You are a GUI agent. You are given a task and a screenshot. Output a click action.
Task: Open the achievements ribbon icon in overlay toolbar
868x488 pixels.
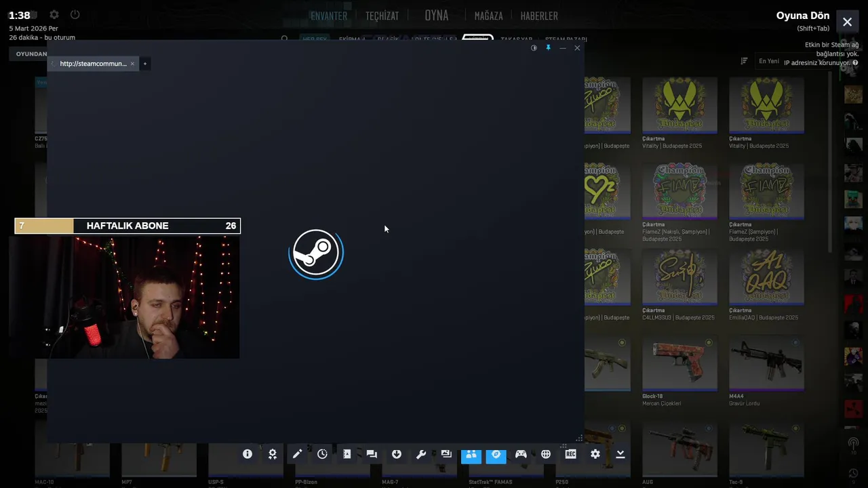pos(273,454)
